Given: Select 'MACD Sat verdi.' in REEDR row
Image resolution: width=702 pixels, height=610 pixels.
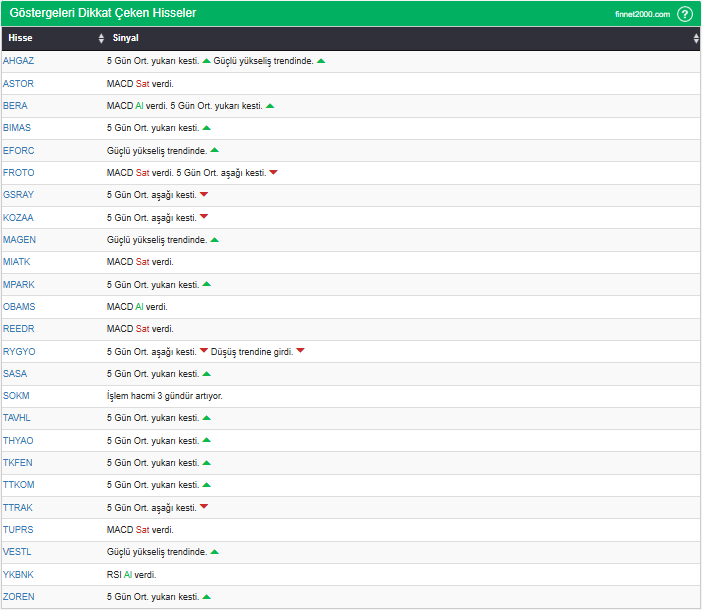Looking at the screenshot, I should point(140,328).
